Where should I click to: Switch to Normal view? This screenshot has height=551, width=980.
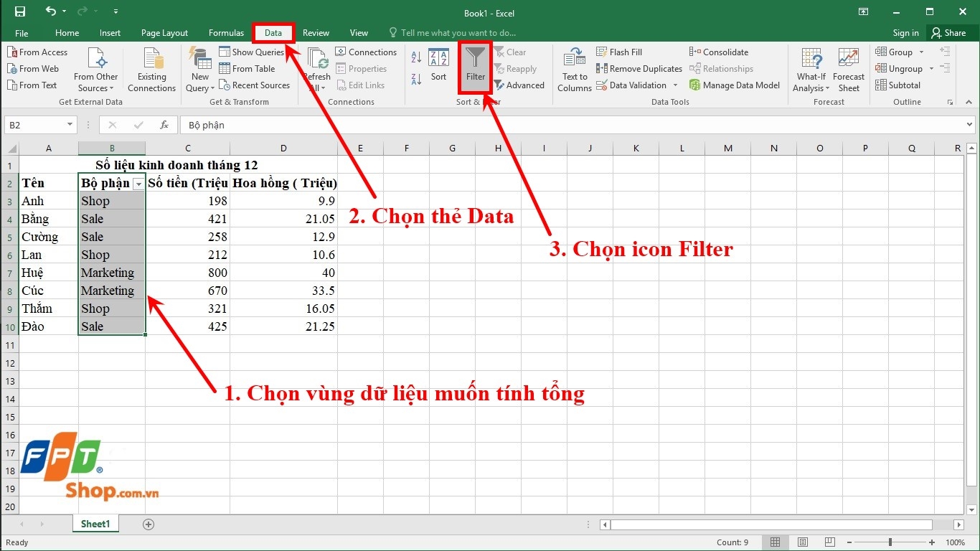776,542
